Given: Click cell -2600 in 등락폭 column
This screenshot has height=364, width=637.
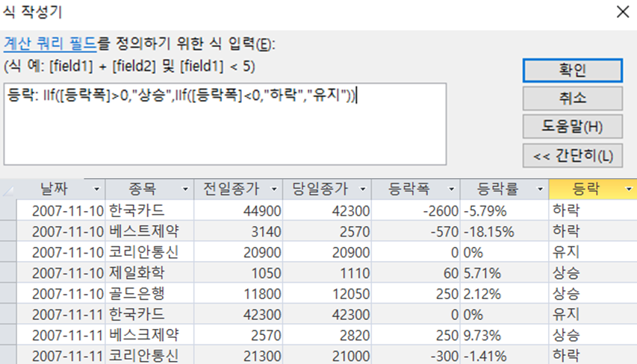Looking at the screenshot, I should [x=416, y=210].
